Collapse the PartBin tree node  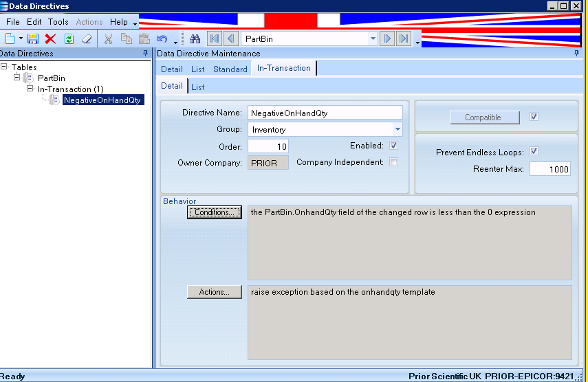(x=17, y=78)
